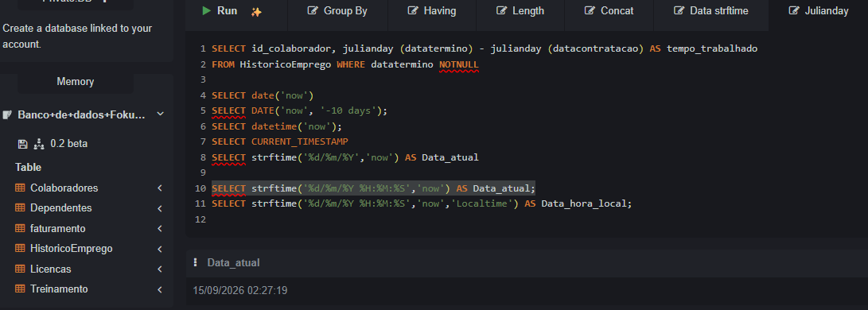Click line 2 with NOTNULL text
The width and height of the screenshot is (868, 310).
click(x=344, y=64)
